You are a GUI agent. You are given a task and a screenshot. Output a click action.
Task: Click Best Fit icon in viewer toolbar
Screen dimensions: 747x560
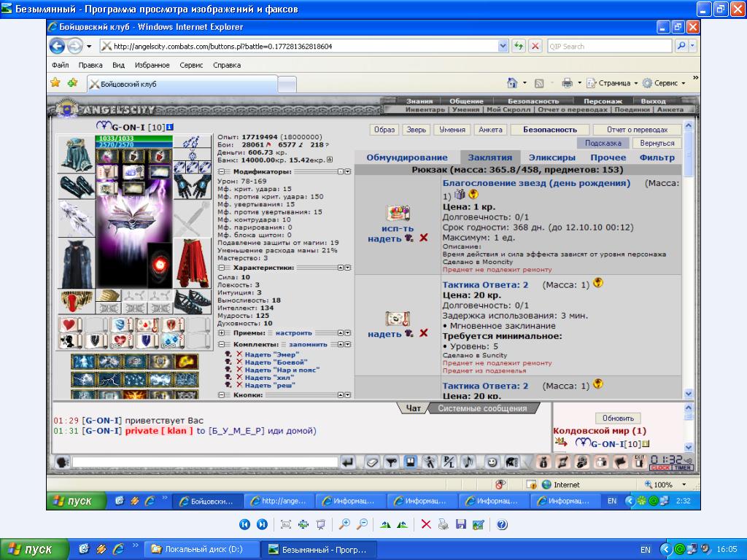286,524
